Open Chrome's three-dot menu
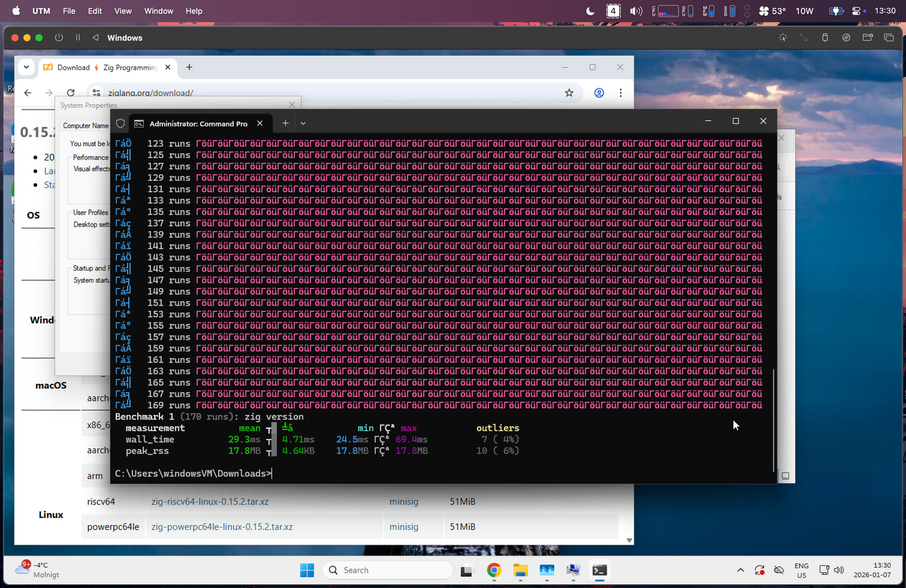906x588 pixels. click(x=621, y=93)
